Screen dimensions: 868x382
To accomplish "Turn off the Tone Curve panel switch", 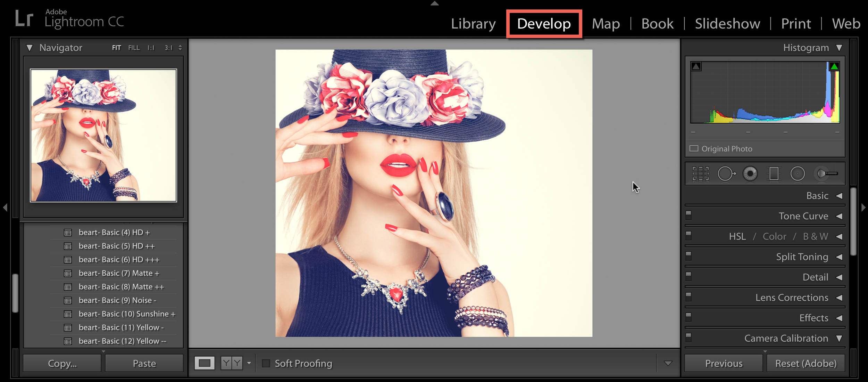I will pos(688,216).
